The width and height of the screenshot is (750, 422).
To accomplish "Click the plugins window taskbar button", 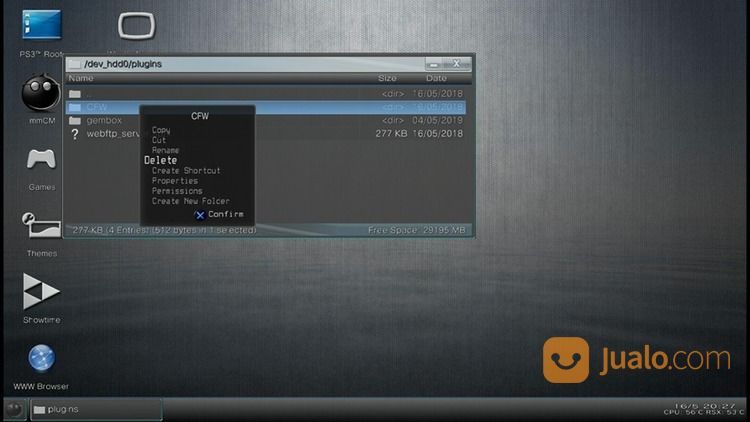I will tap(95, 409).
